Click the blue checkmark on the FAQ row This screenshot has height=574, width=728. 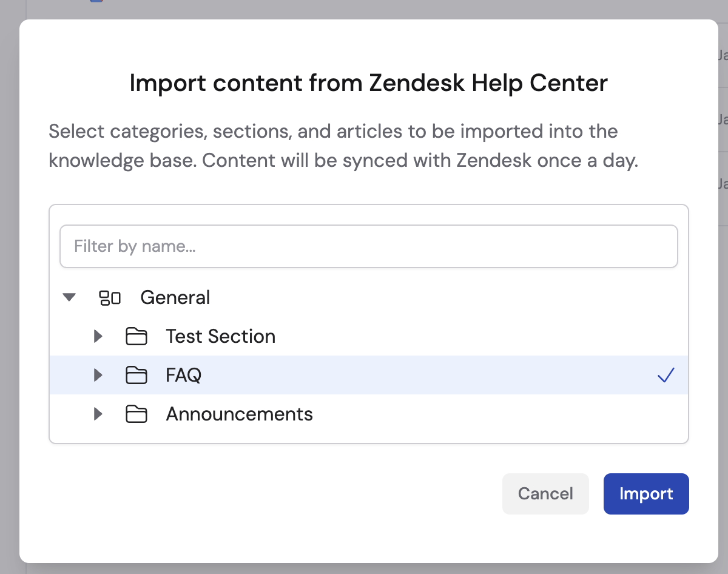pyautogui.click(x=666, y=375)
